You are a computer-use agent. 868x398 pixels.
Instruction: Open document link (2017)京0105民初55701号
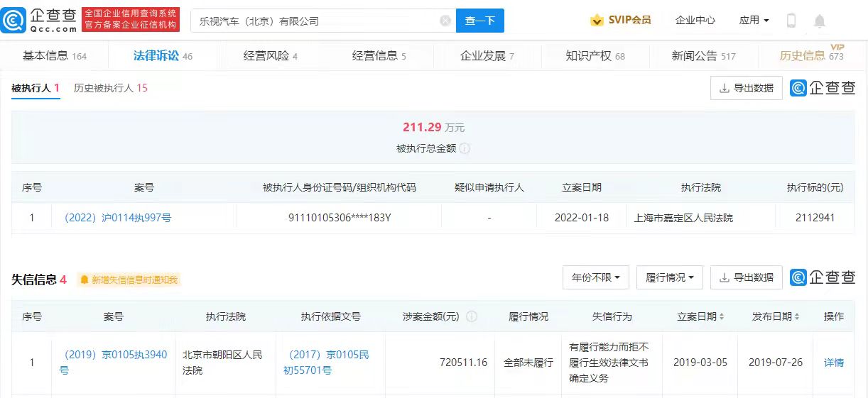coord(327,363)
